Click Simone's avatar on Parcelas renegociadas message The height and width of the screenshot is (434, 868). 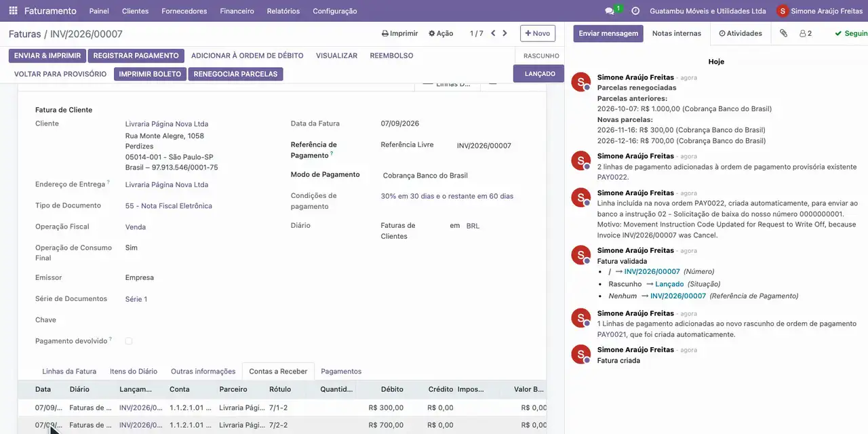(x=581, y=82)
